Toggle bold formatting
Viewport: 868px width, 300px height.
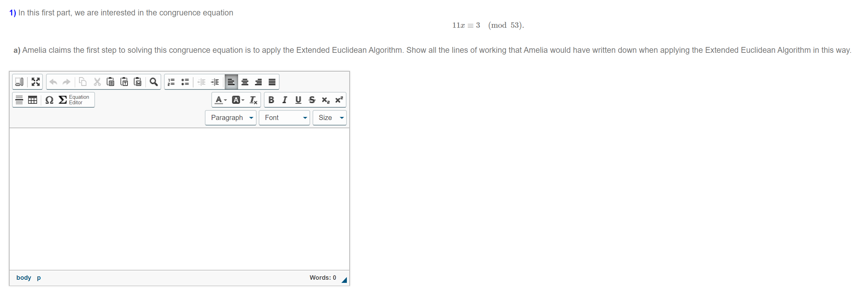tap(271, 100)
